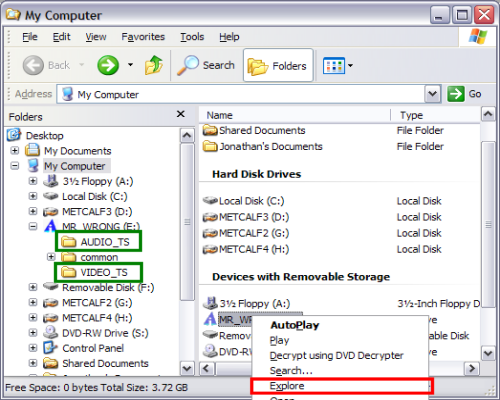This screenshot has width=500, height=400.
Task: Choose Decrypt using DVD Decrypter
Action: coord(337,356)
